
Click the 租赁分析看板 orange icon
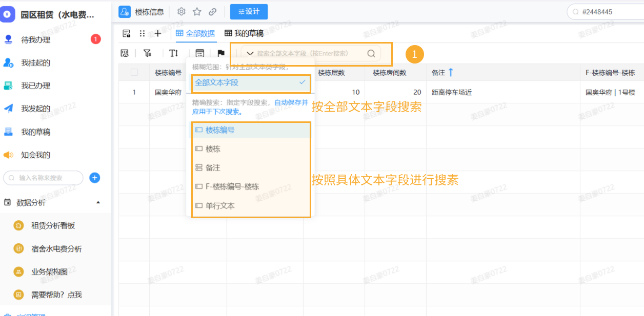pyautogui.click(x=18, y=225)
